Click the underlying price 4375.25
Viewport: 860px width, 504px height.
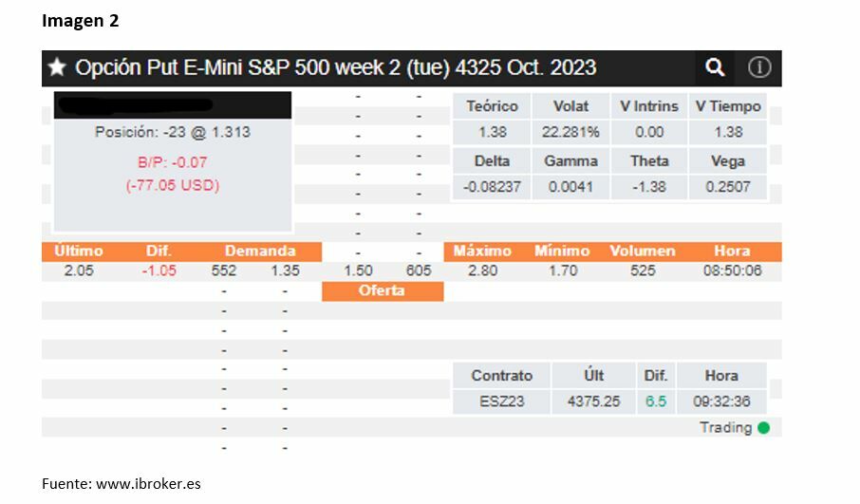click(x=593, y=401)
